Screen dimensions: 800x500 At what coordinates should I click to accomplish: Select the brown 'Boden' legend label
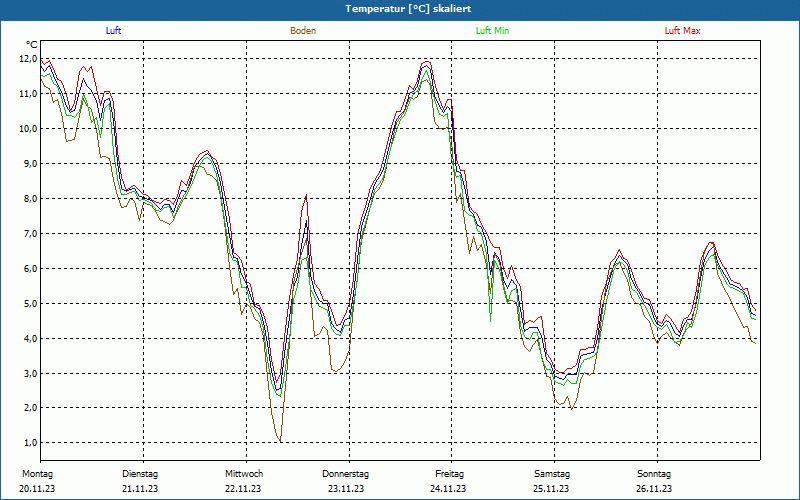(303, 31)
